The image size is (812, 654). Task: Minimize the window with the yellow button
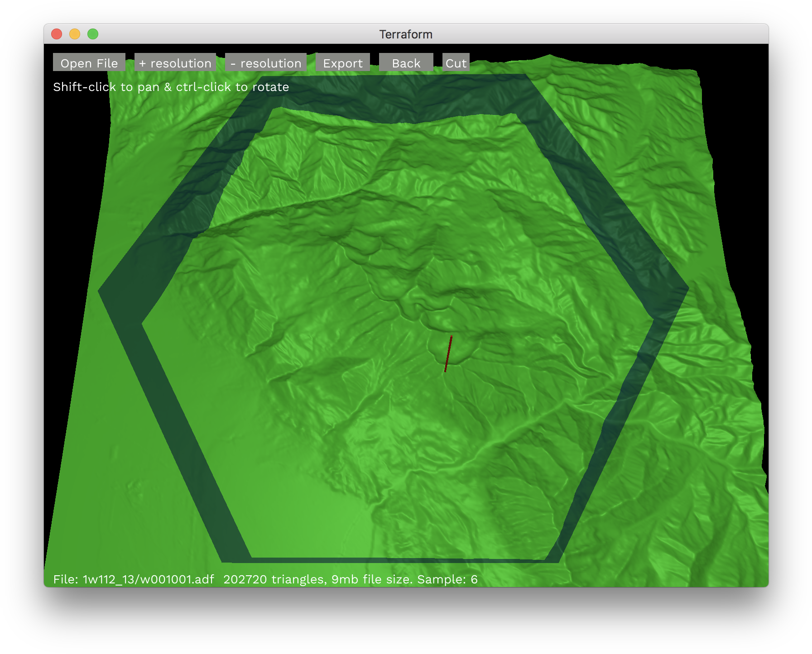tap(75, 34)
